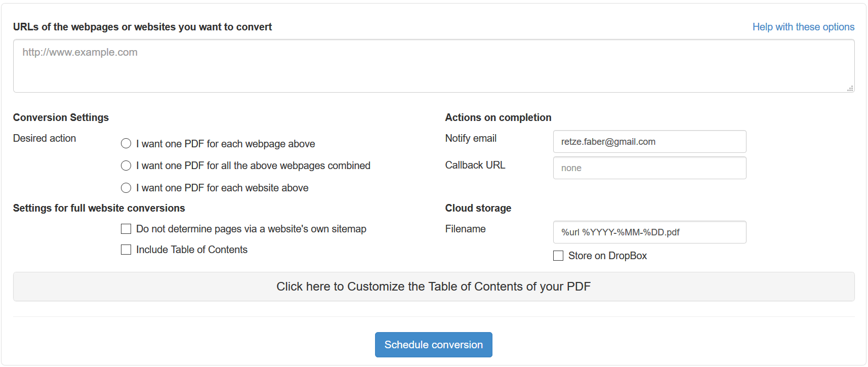
Task: Click the 'I want one PDF for each website above' label
Action: [222, 188]
